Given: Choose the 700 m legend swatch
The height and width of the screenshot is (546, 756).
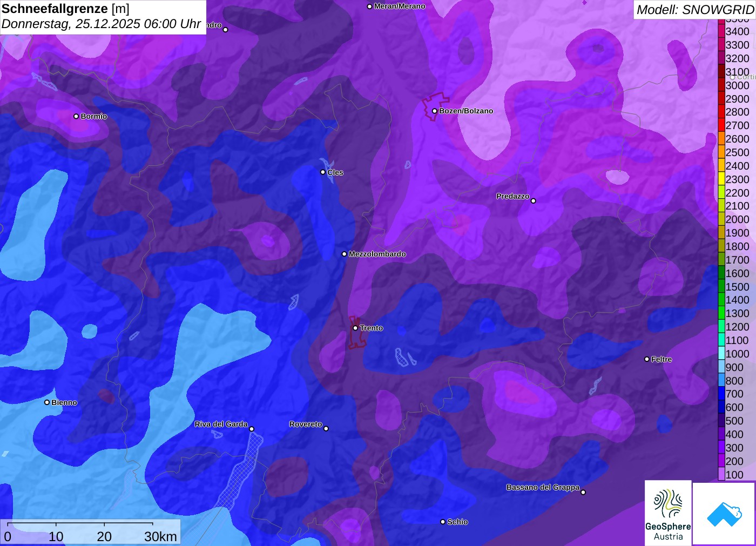Looking at the screenshot, I should pos(721,394).
